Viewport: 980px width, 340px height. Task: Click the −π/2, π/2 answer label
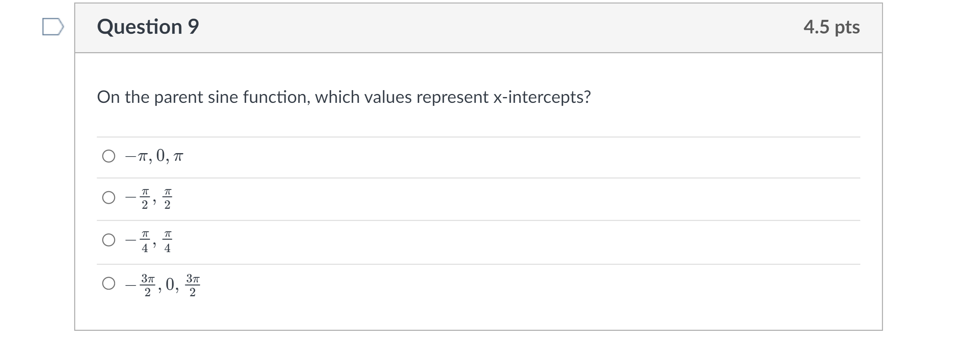[x=148, y=198]
